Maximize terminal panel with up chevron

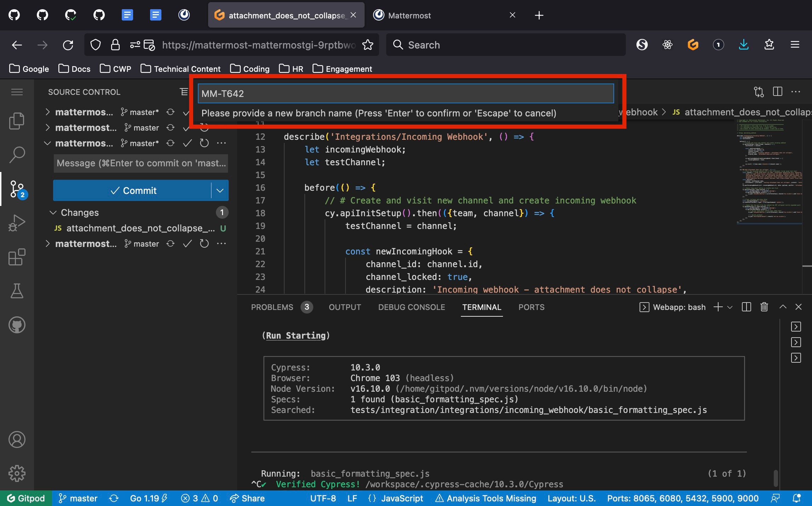coord(783,307)
